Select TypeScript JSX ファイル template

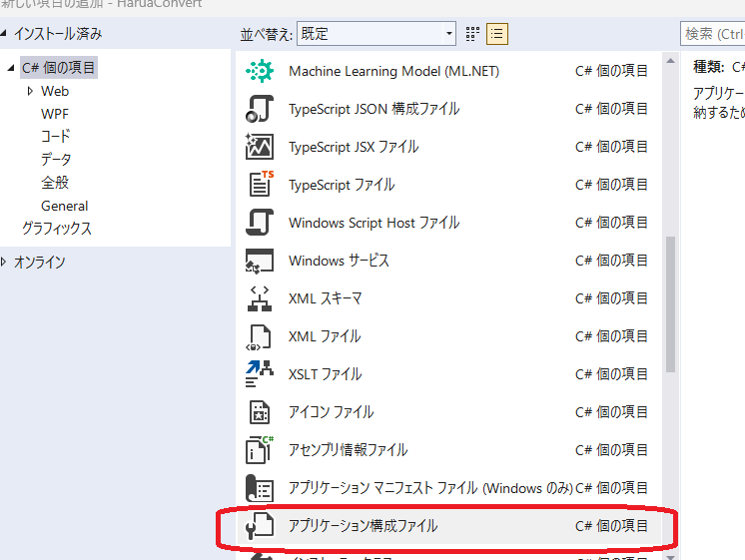(448, 147)
